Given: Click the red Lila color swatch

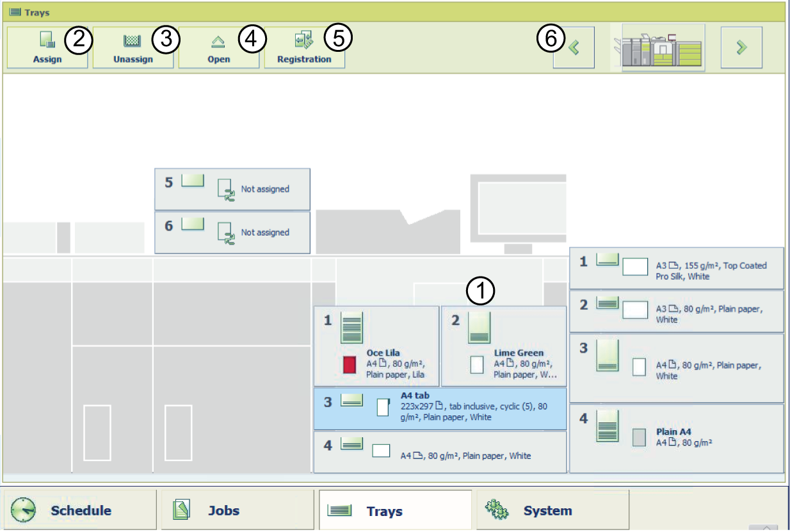Looking at the screenshot, I should tap(350, 365).
